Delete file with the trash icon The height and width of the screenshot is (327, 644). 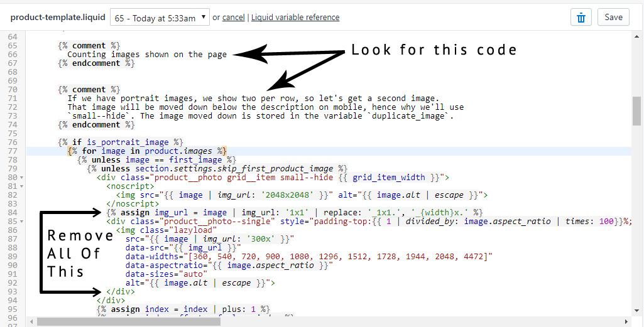(581, 18)
